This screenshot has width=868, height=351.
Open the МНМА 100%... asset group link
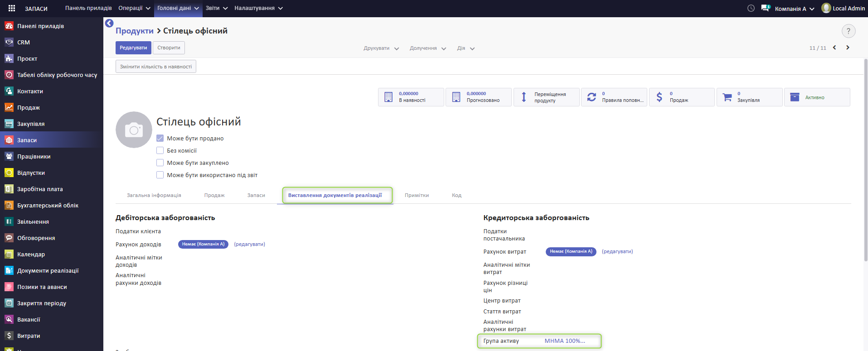[x=565, y=341]
